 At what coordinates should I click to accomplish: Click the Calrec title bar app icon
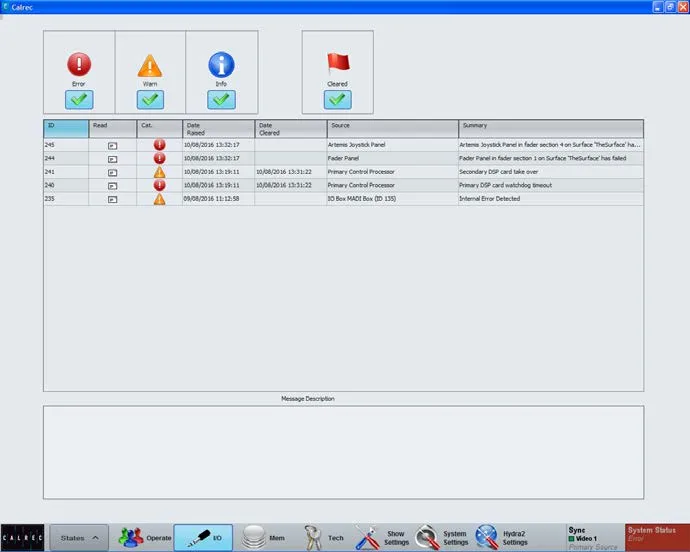[5, 7]
